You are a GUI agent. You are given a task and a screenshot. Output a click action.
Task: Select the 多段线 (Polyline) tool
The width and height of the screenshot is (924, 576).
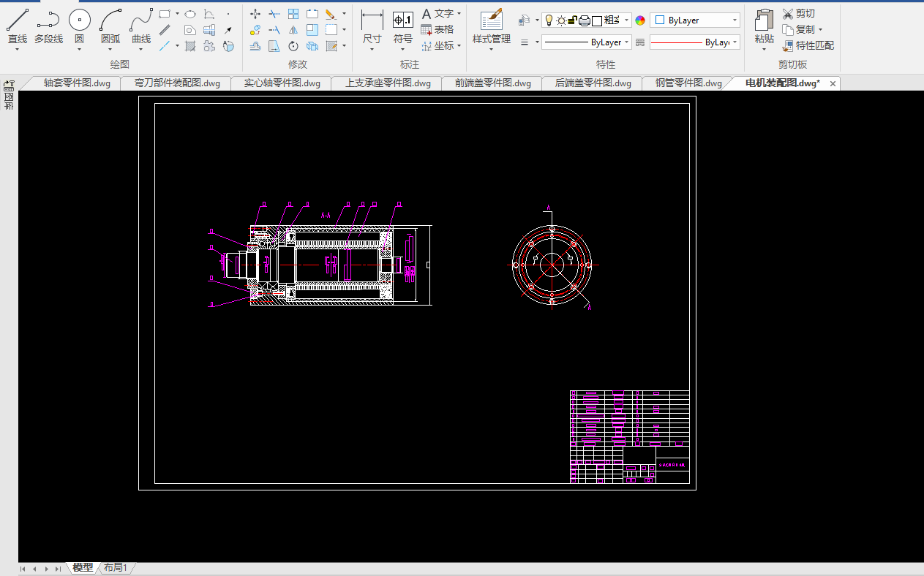click(x=48, y=20)
